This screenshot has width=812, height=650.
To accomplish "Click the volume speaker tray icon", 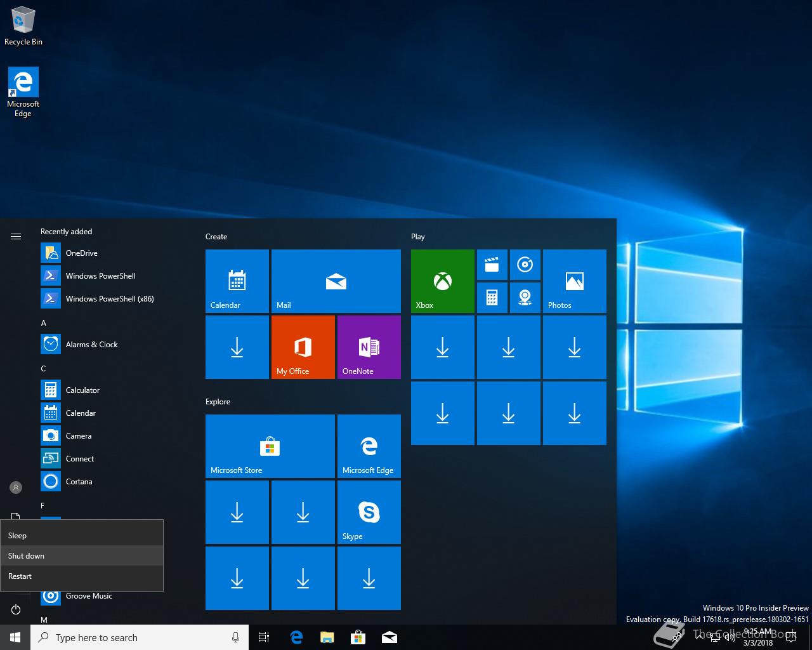I will (x=730, y=637).
